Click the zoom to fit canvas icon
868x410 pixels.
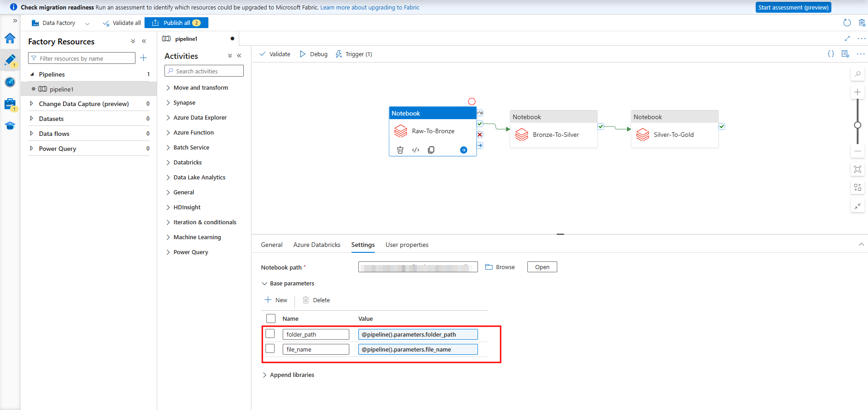[x=857, y=169]
